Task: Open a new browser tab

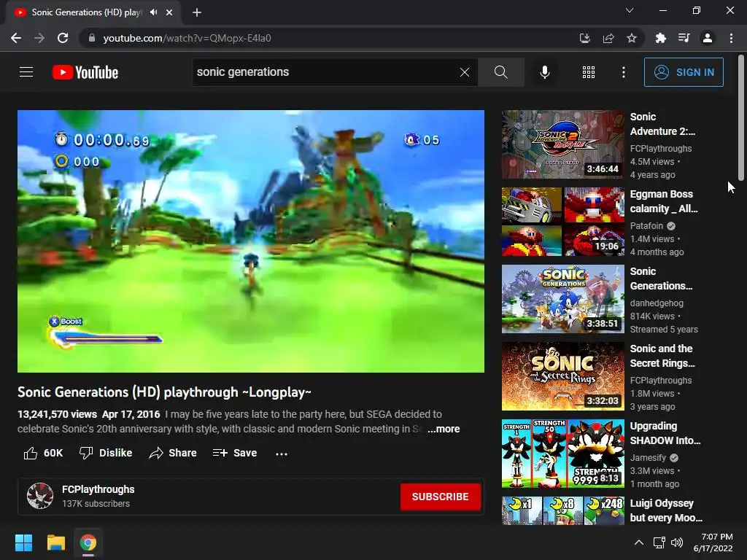Action: click(197, 12)
